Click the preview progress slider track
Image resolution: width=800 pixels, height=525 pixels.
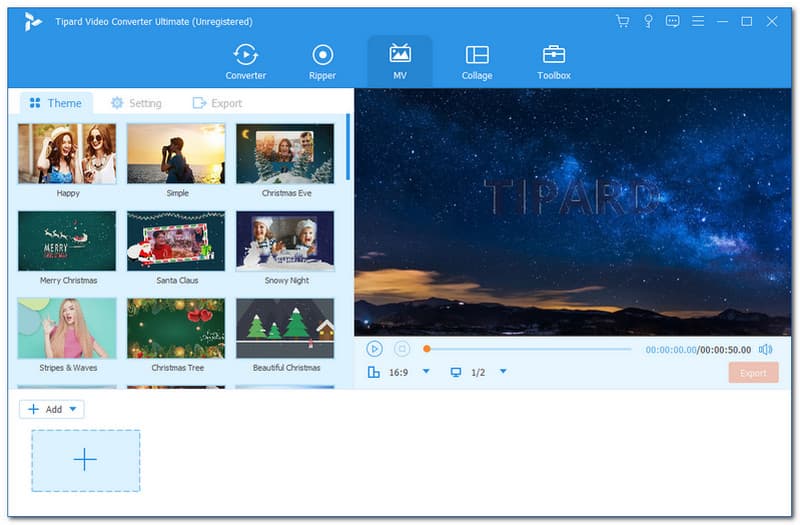tap(530, 349)
